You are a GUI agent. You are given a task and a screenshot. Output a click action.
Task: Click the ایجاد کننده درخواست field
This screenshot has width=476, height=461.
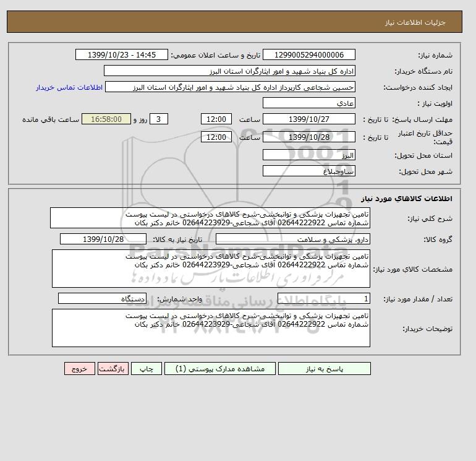coord(230,87)
